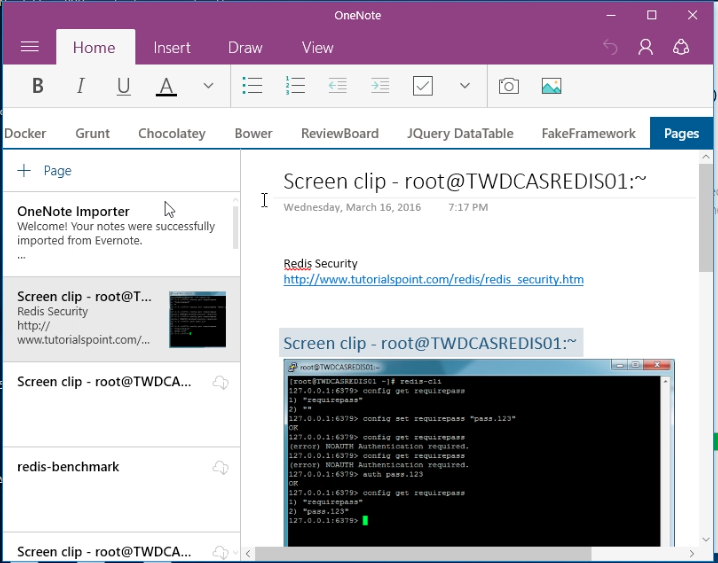Image resolution: width=718 pixels, height=563 pixels.
Task: Select the Chocolatey section tab
Action: pos(172,133)
